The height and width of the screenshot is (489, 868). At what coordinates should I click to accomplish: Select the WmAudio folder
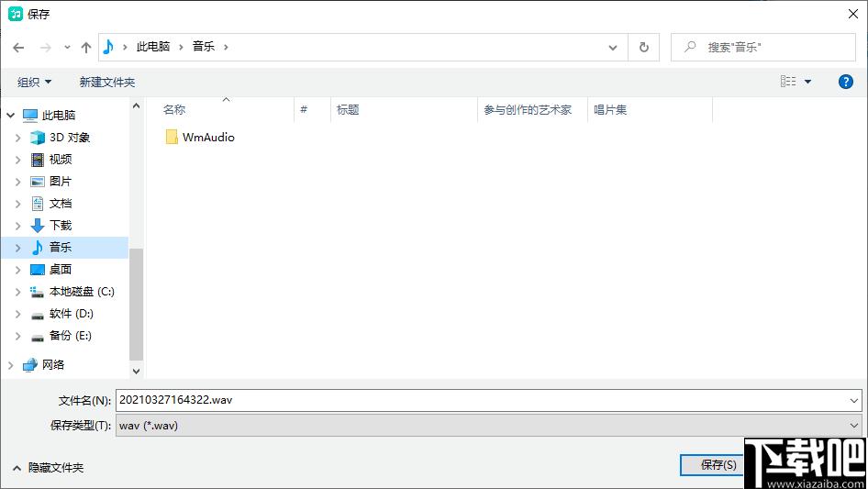[x=200, y=137]
